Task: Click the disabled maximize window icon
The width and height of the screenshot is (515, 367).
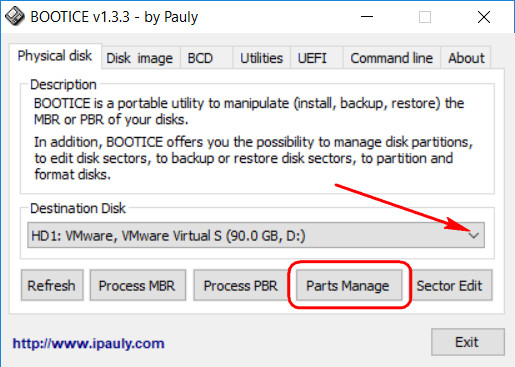Action: click(425, 17)
